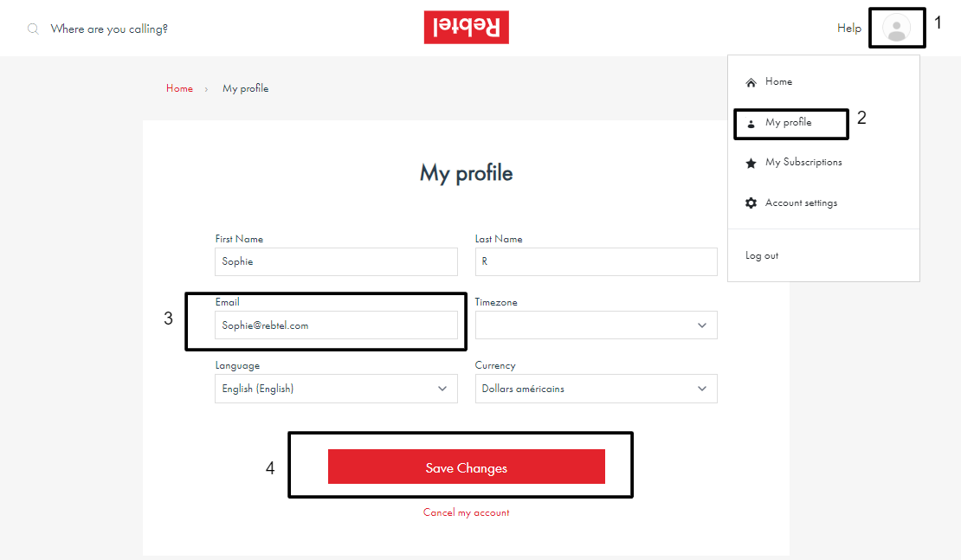This screenshot has height=560, width=961.
Task: Click the Home house icon in menu
Action: point(751,82)
